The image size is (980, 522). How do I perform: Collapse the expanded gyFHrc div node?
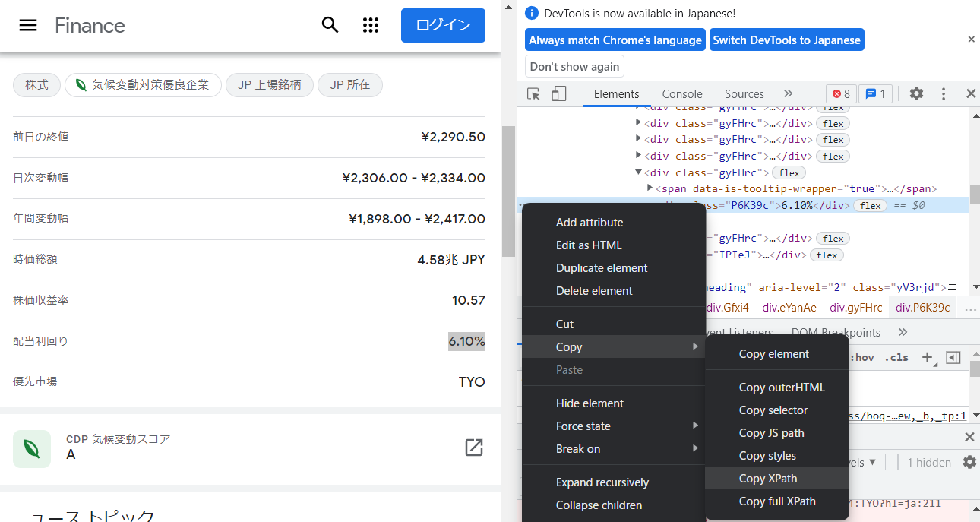tap(639, 172)
